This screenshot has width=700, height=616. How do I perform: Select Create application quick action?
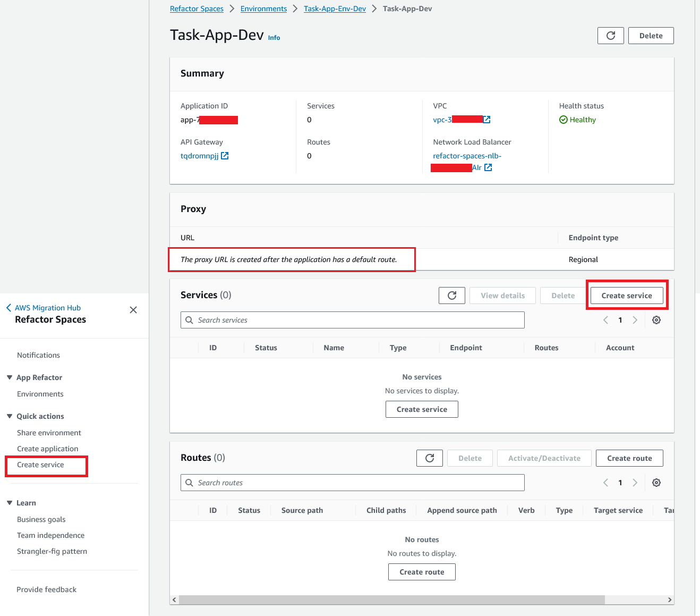point(47,449)
